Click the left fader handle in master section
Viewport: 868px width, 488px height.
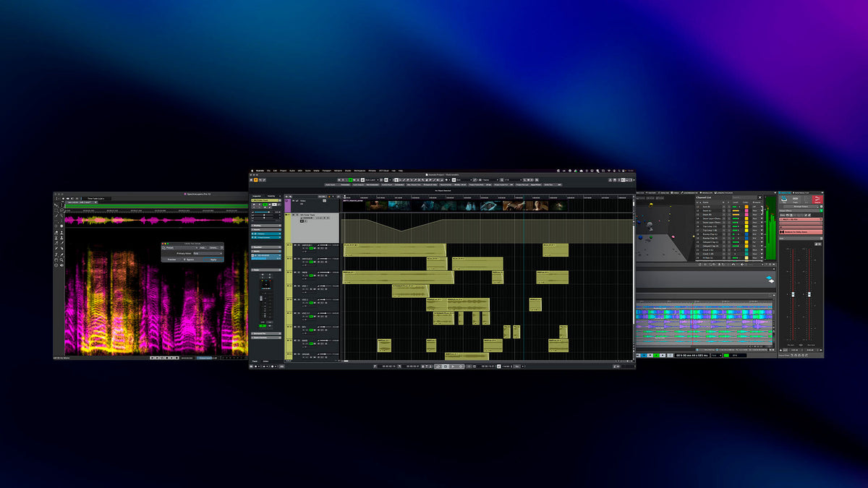(793, 294)
